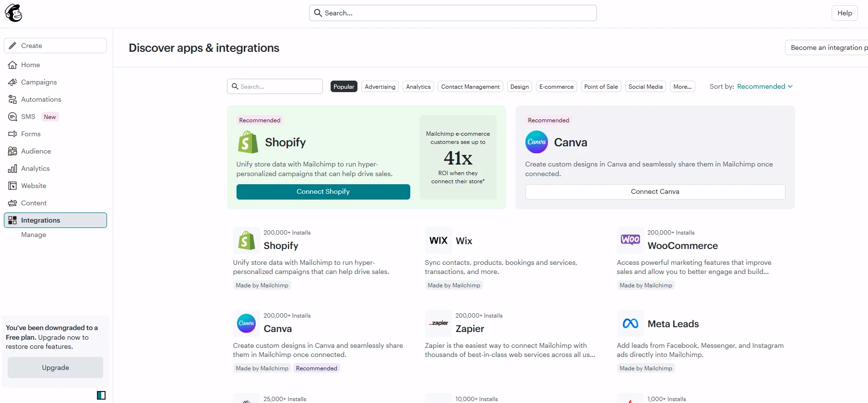Click the Shopify logo in recommended banner
868x403 pixels.
tap(248, 142)
